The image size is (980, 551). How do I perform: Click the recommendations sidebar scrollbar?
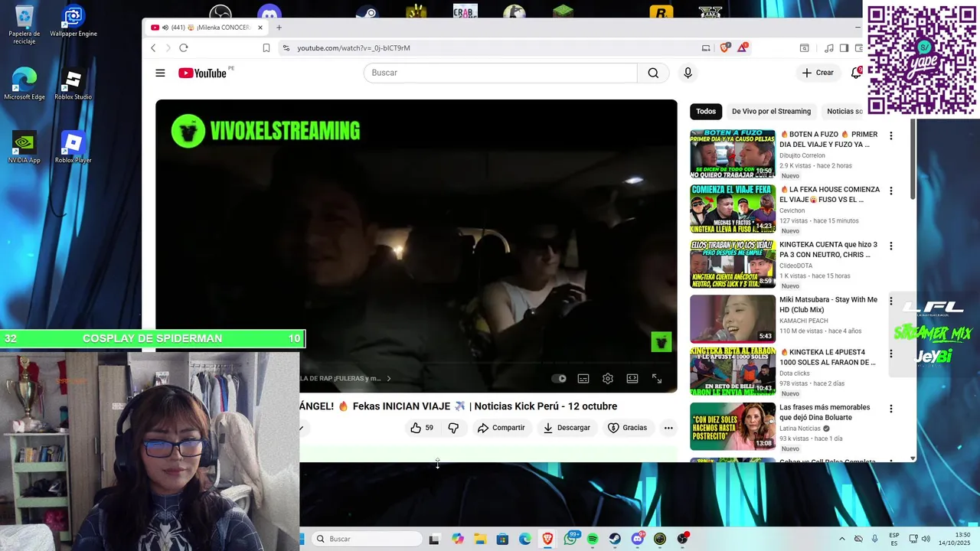[913, 161]
